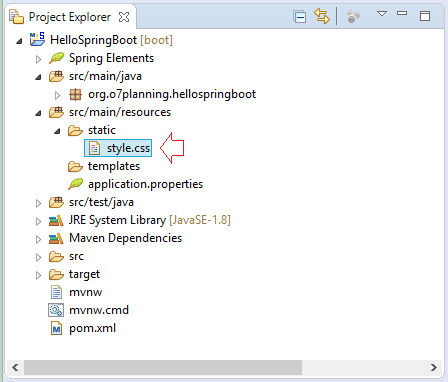Click the horizontal scrollbar right arrow

click(x=433, y=367)
